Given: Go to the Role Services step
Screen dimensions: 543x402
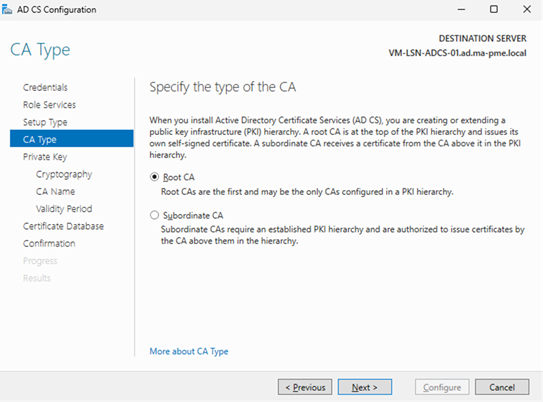Looking at the screenshot, I should click(x=49, y=105).
